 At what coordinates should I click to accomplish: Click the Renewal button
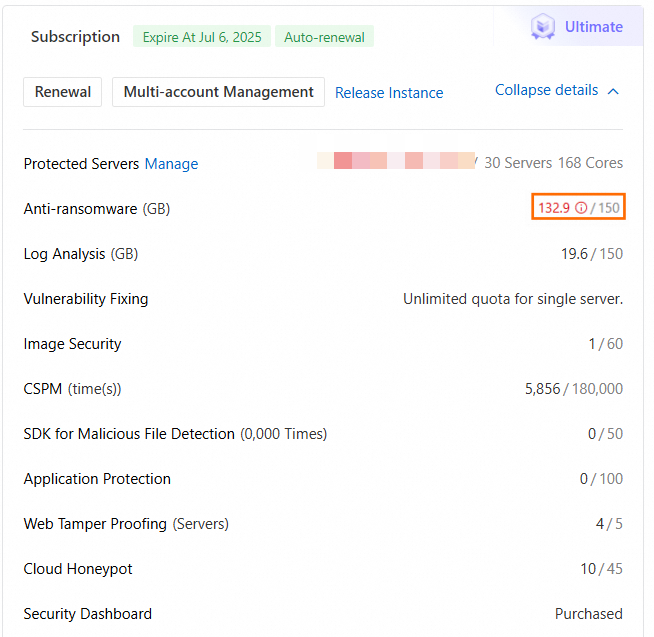(63, 92)
